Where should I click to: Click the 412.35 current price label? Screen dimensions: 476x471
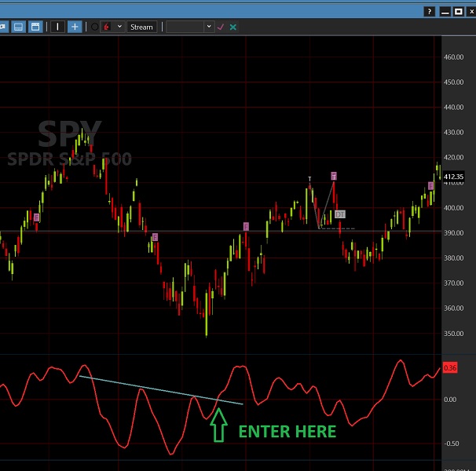[x=453, y=177]
